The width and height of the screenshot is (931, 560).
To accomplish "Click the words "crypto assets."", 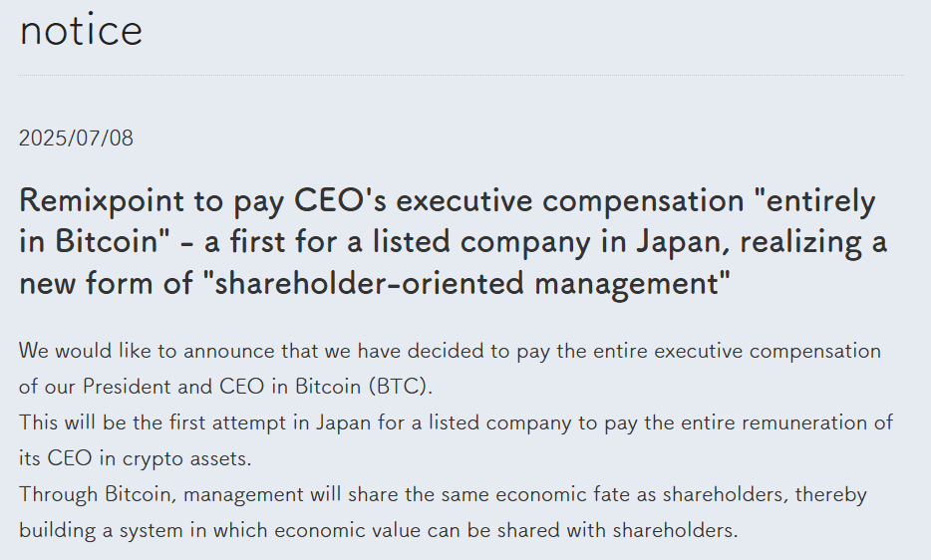I will point(187,458).
